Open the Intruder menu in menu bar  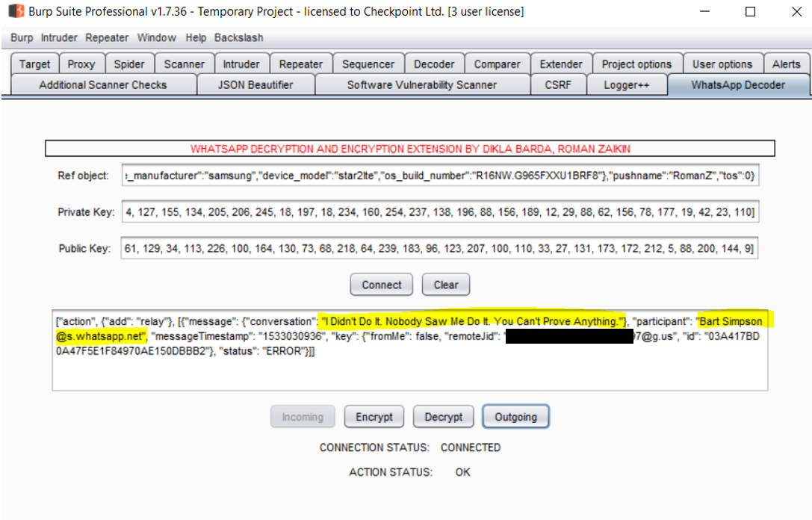pos(59,37)
